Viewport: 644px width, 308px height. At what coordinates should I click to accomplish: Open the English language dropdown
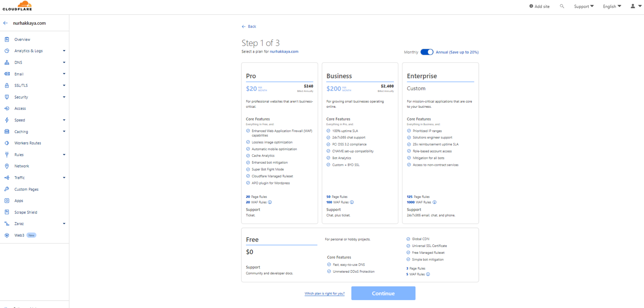[612, 6]
